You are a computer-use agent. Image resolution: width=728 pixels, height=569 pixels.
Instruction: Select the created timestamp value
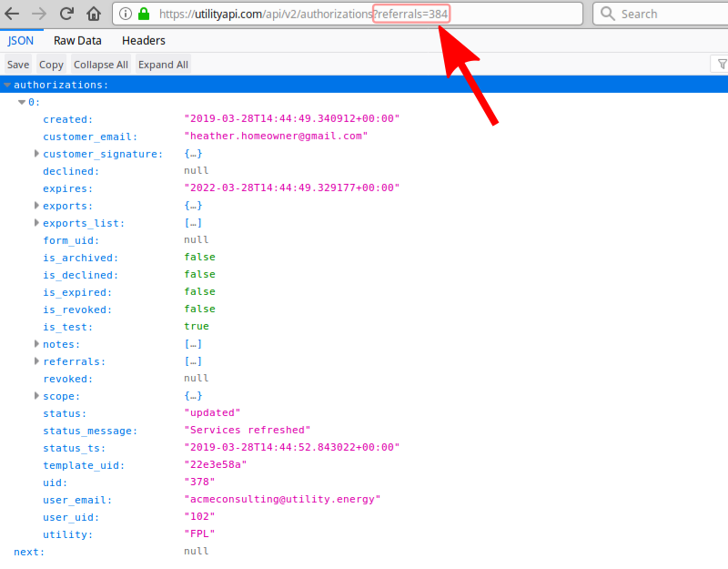tap(291, 118)
